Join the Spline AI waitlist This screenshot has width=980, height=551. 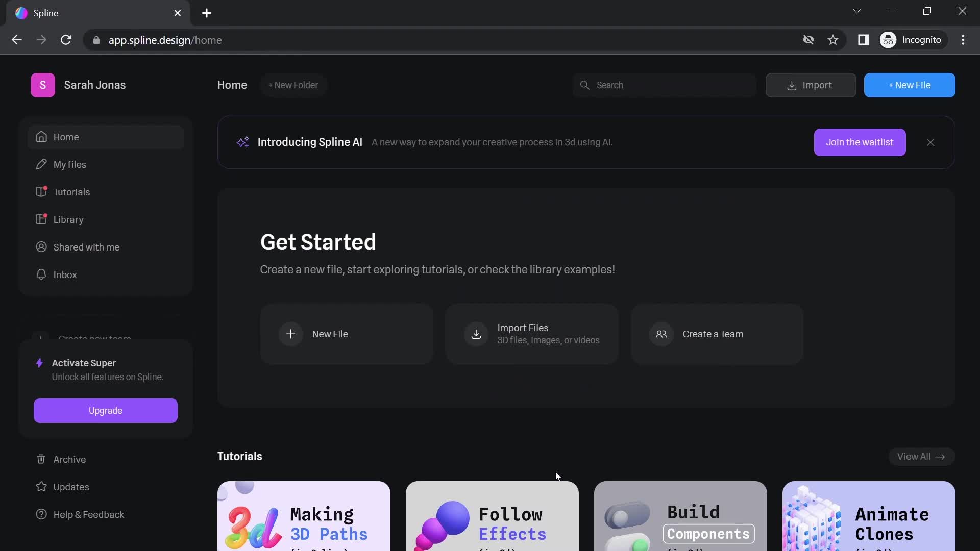pyautogui.click(x=860, y=142)
